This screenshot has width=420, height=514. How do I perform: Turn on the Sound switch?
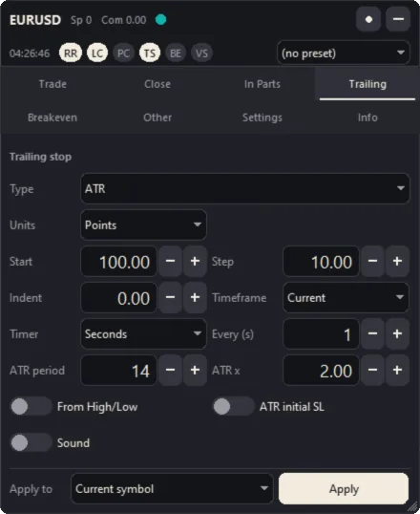31,443
